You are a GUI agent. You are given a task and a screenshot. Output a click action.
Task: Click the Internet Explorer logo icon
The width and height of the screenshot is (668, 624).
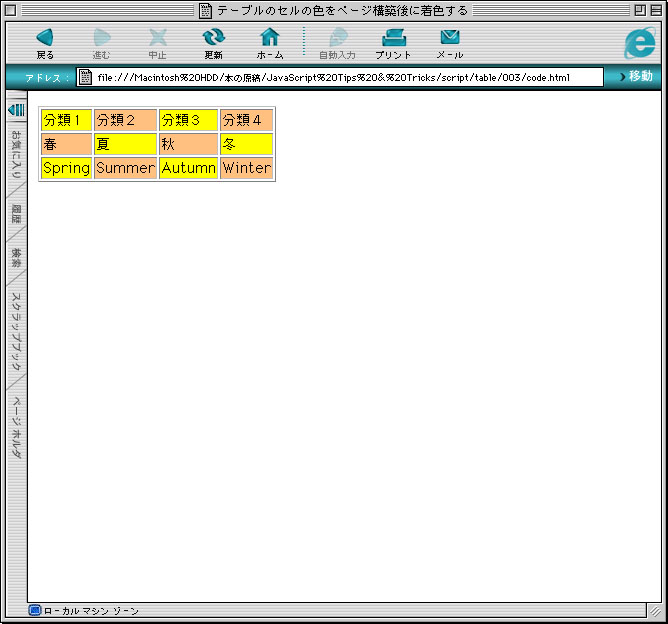(638, 43)
